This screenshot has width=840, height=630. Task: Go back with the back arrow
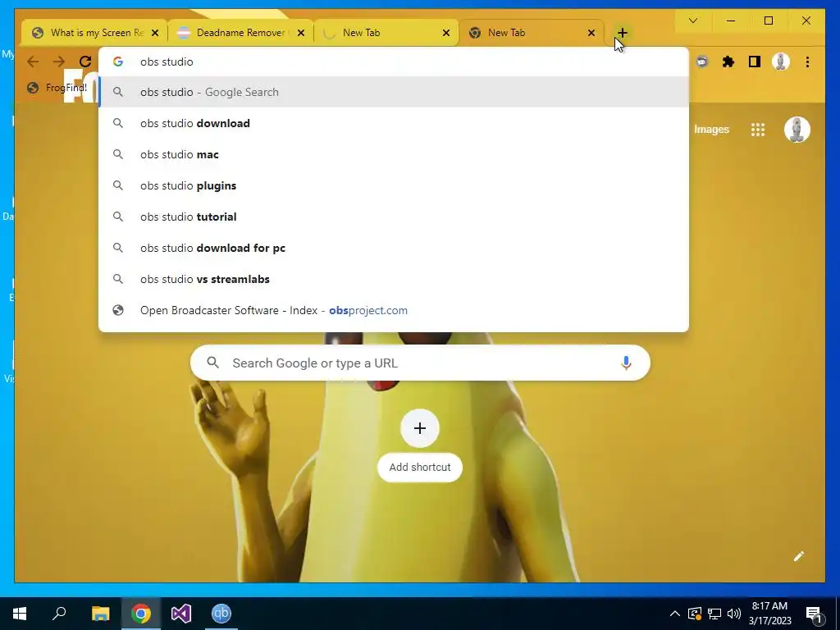tap(33, 62)
